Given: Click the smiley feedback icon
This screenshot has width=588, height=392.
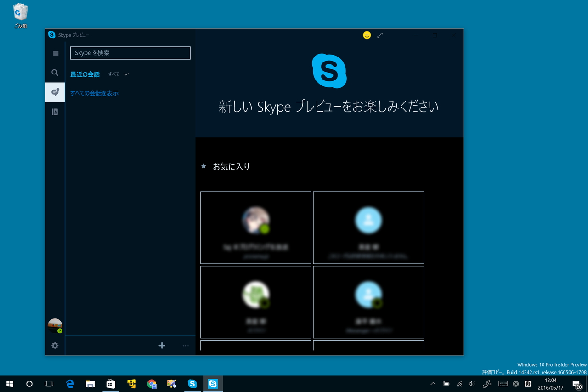Looking at the screenshot, I should click(367, 35).
